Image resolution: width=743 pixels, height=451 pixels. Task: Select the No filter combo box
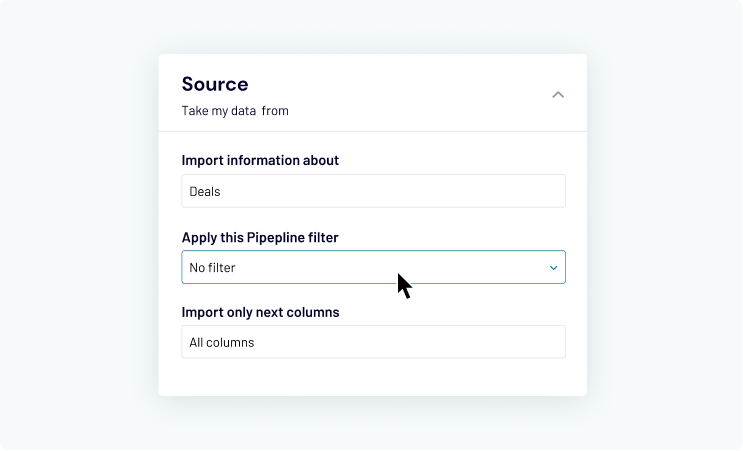click(373, 267)
